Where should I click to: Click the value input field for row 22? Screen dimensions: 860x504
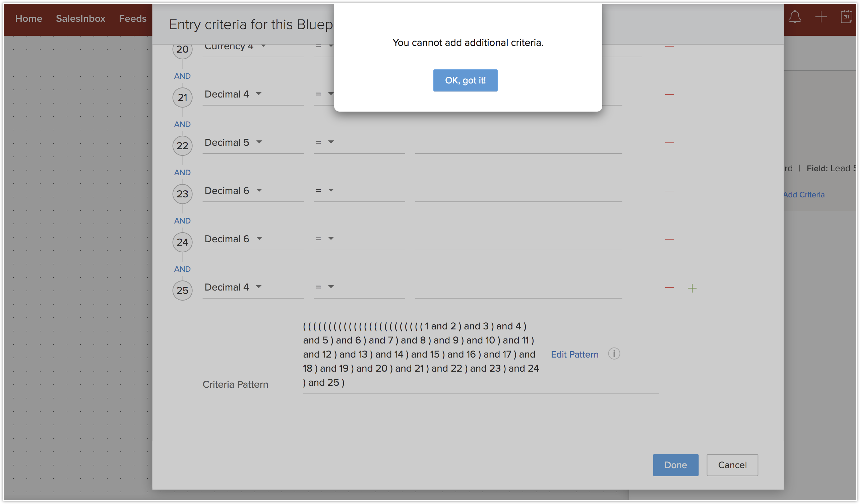(518, 145)
